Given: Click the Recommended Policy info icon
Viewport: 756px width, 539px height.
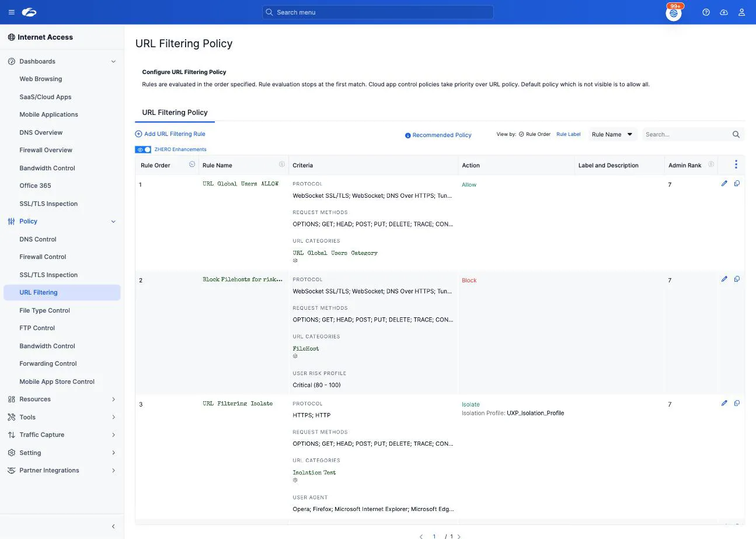Looking at the screenshot, I should point(407,135).
